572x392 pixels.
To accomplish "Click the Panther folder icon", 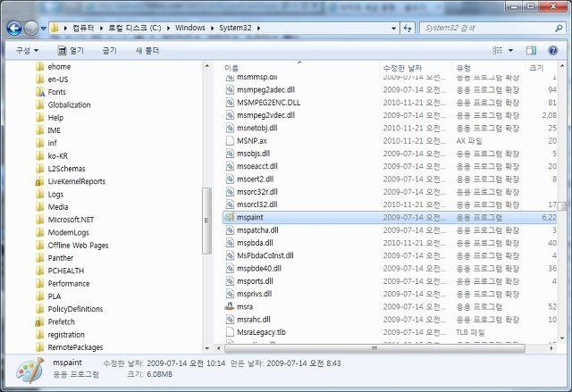I will (40, 258).
